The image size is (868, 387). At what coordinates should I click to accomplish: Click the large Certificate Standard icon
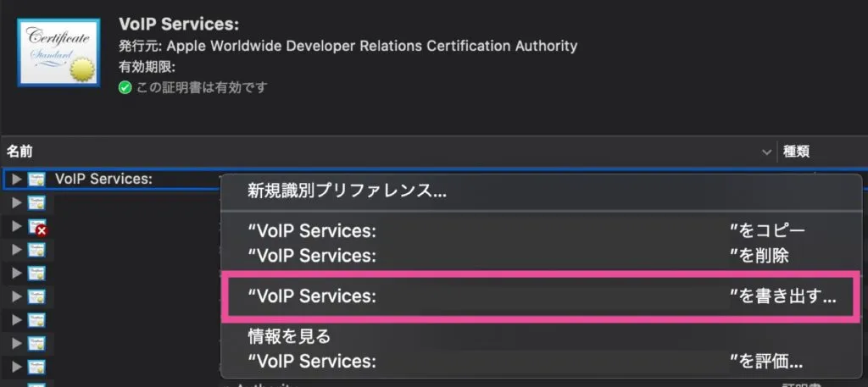click(58, 53)
